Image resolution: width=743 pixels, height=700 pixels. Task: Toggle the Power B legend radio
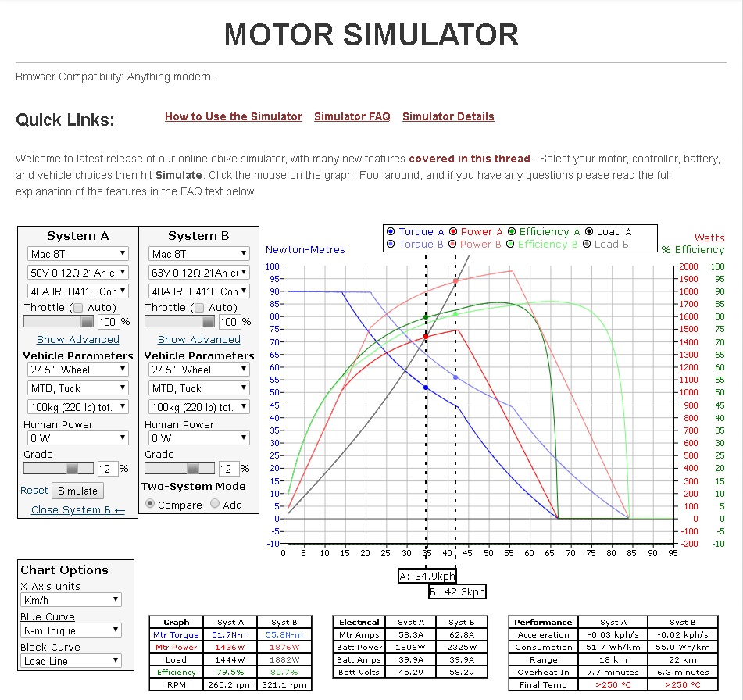click(x=452, y=244)
